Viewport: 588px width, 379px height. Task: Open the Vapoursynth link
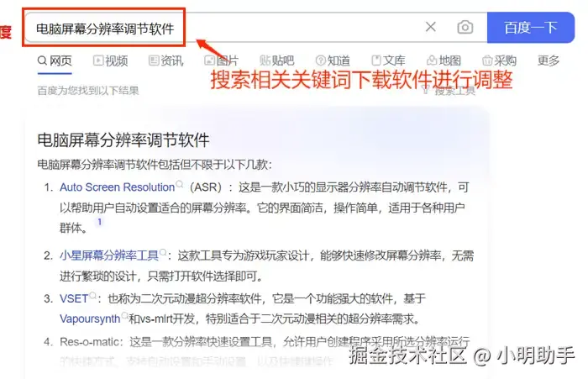pos(90,318)
